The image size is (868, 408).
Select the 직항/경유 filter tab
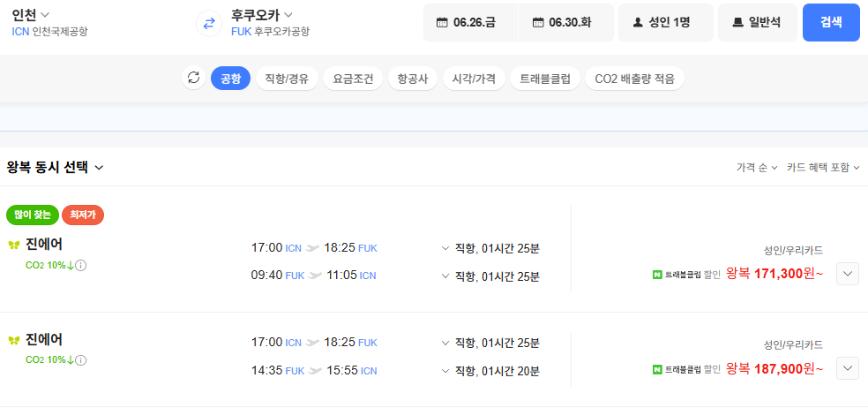click(287, 79)
